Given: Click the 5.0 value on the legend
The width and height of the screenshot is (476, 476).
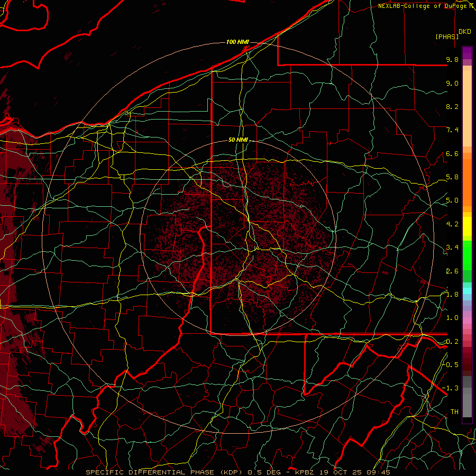Looking at the screenshot, I should [x=452, y=200].
